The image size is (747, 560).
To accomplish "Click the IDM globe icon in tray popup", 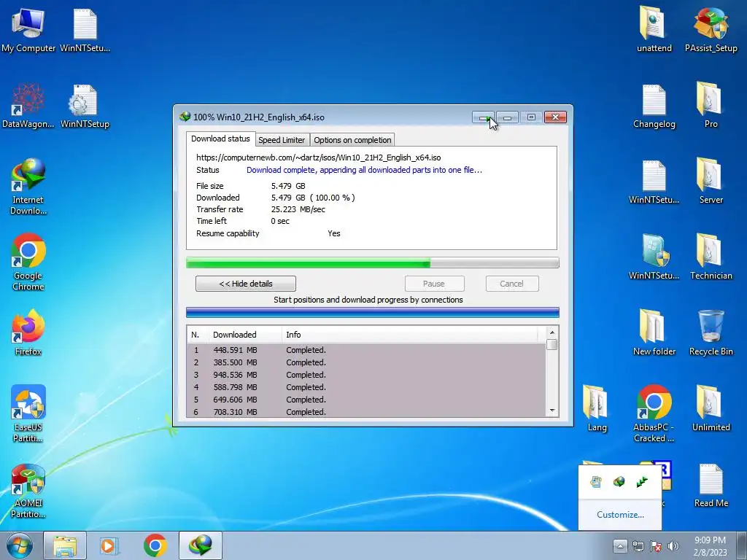I will [x=619, y=482].
